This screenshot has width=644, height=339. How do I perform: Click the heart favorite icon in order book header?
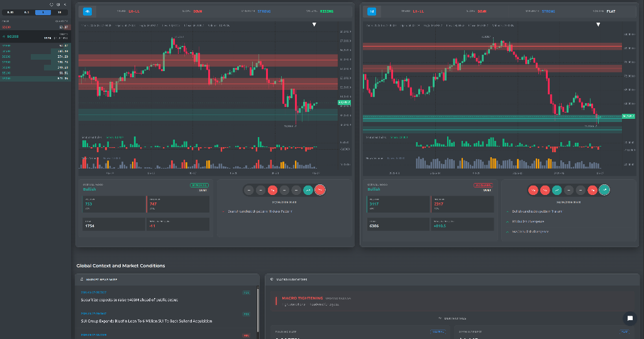[52, 4]
